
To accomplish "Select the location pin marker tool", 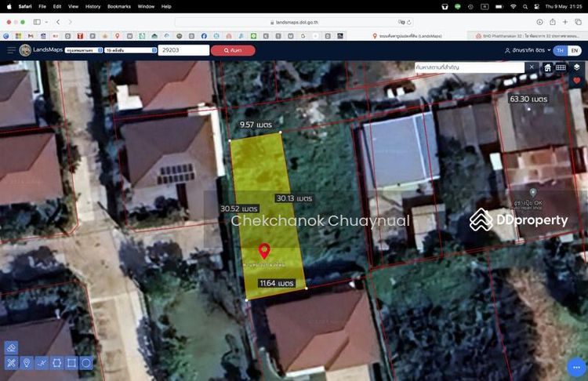I will [x=26, y=363].
